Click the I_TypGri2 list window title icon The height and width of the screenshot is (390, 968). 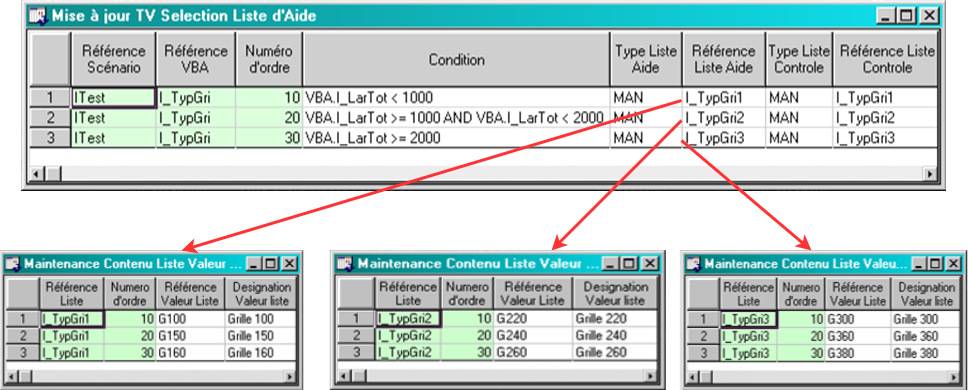345,264
